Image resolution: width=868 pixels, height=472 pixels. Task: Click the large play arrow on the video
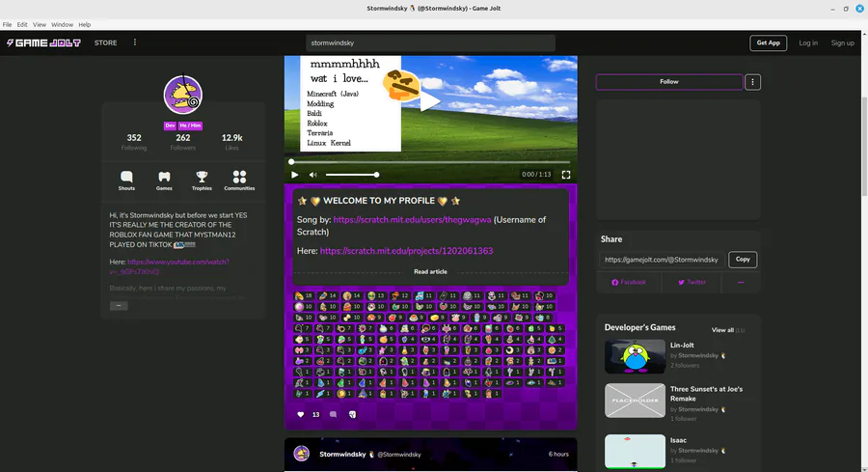click(430, 101)
